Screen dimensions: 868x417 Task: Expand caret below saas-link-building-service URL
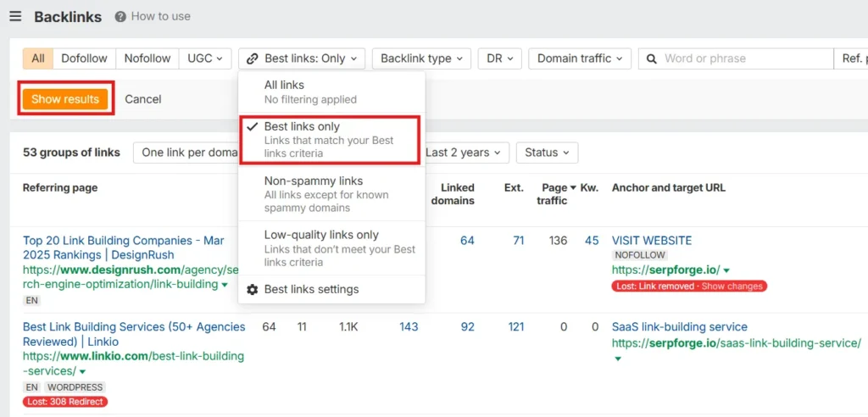coord(618,359)
